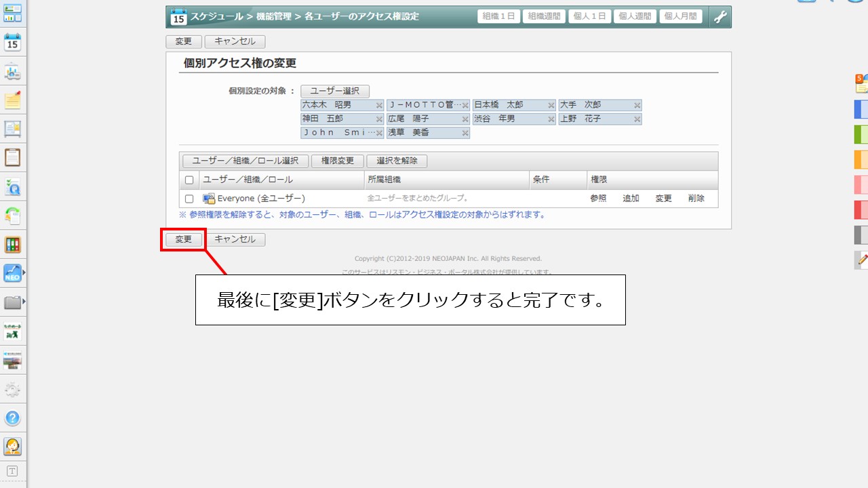Open the clipboard icon in the sidebar
This screenshot has height=488, width=868.
(x=12, y=158)
